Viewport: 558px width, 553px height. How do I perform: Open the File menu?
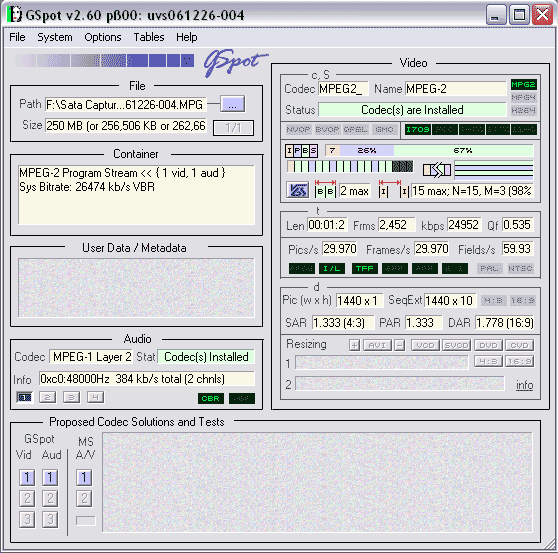17,37
